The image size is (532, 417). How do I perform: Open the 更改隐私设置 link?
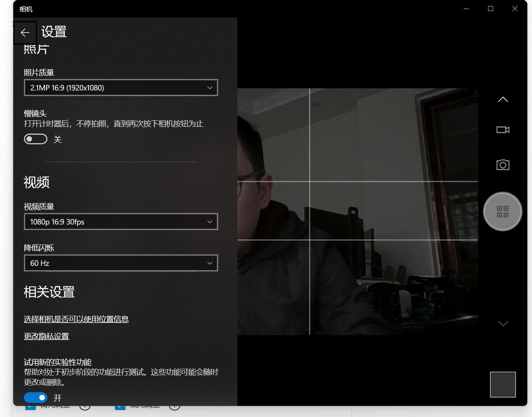[47, 336]
